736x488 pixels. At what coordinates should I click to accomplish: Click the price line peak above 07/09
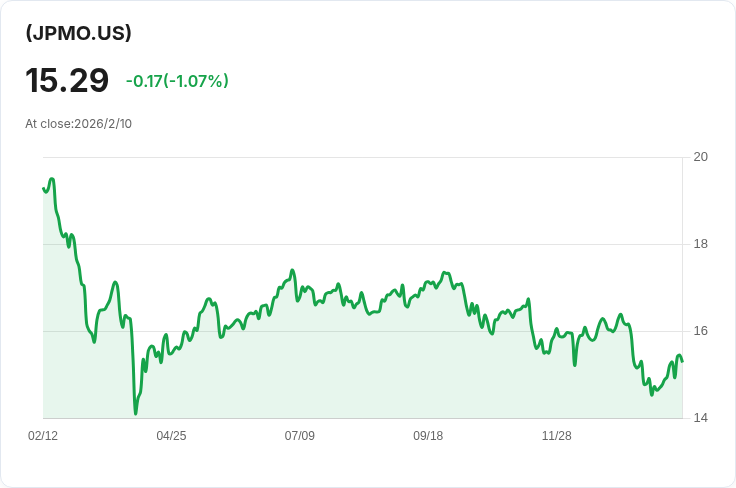pyautogui.click(x=292, y=270)
